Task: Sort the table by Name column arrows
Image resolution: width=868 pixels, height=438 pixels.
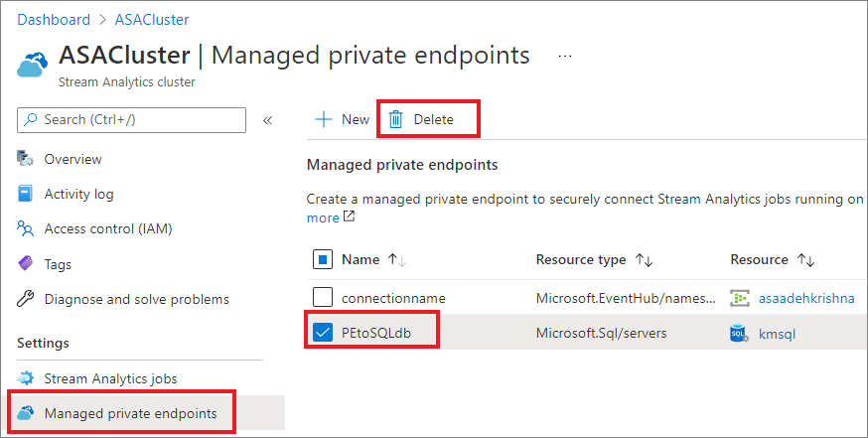Action: (397, 260)
